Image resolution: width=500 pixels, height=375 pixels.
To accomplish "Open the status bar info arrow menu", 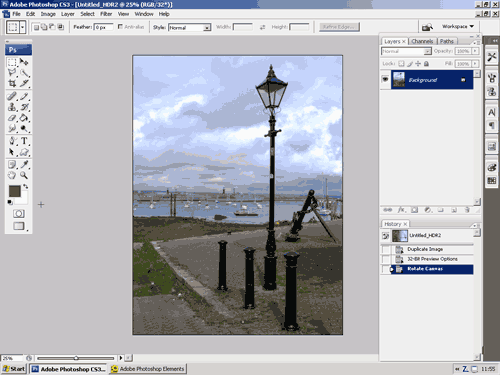I will click(x=121, y=358).
